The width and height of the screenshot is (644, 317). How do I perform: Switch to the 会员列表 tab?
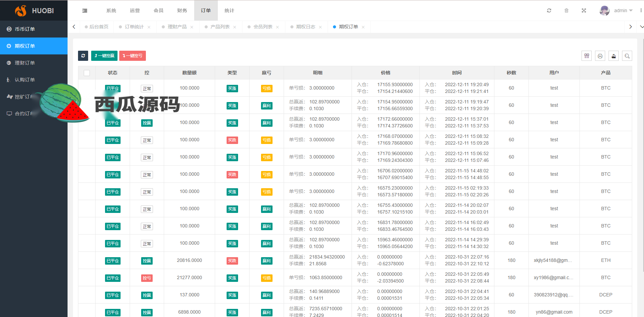pyautogui.click(x=263, y=27)
